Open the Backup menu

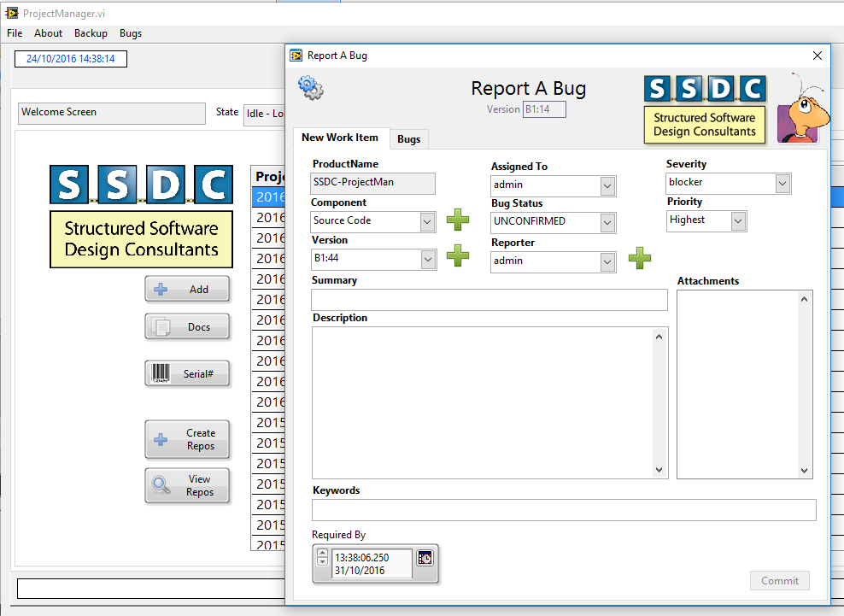click(x=91, y=33)
